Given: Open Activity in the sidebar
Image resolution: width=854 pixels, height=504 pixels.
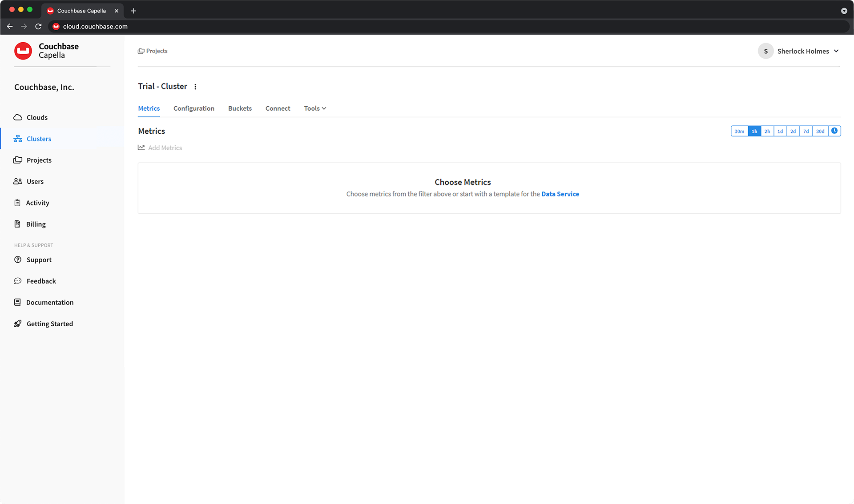Looking at the screenshot, I should point(37,203).
